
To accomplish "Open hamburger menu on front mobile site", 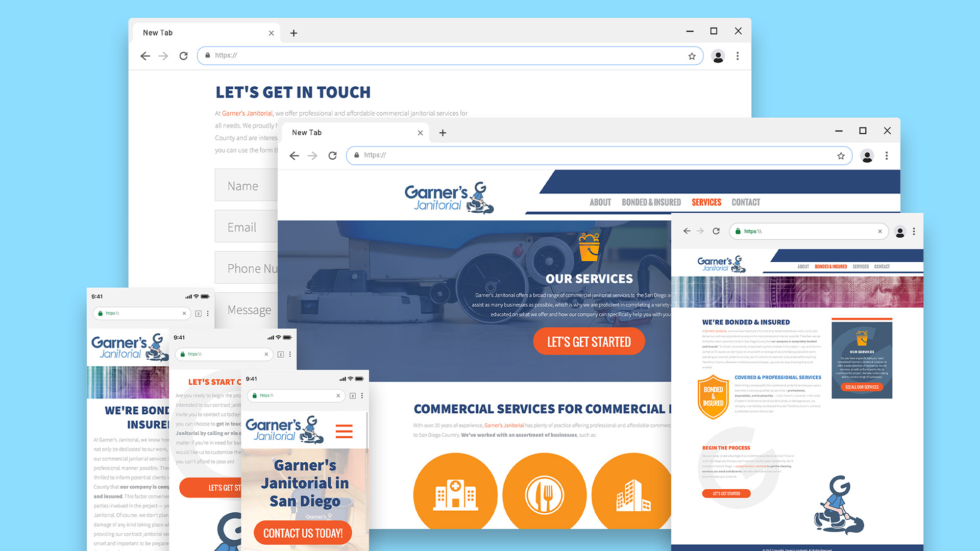I will click(344, 431).
